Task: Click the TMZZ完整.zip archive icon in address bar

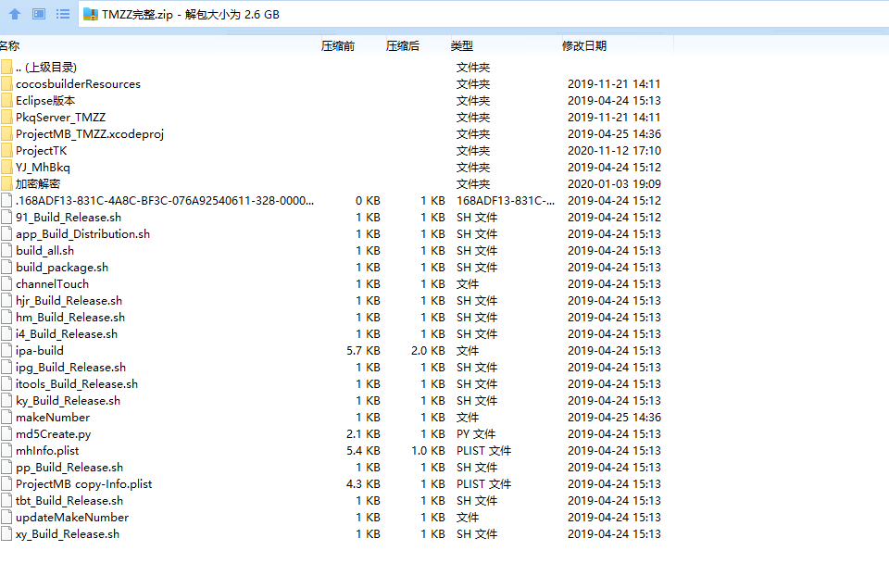Action: pos(90,14)
